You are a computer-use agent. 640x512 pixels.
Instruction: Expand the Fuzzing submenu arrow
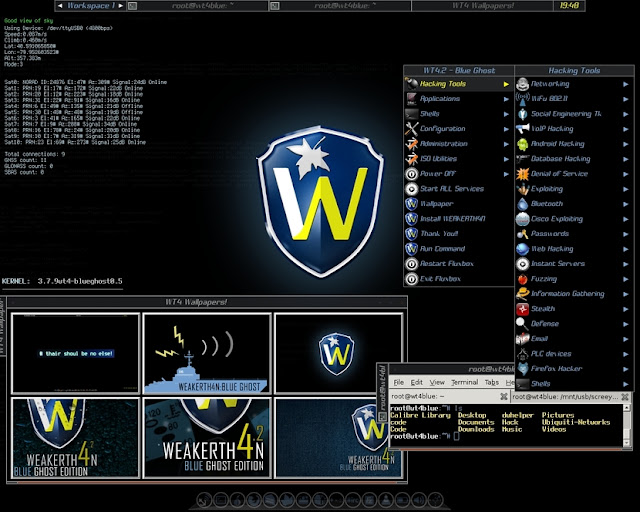click(626, 279)
